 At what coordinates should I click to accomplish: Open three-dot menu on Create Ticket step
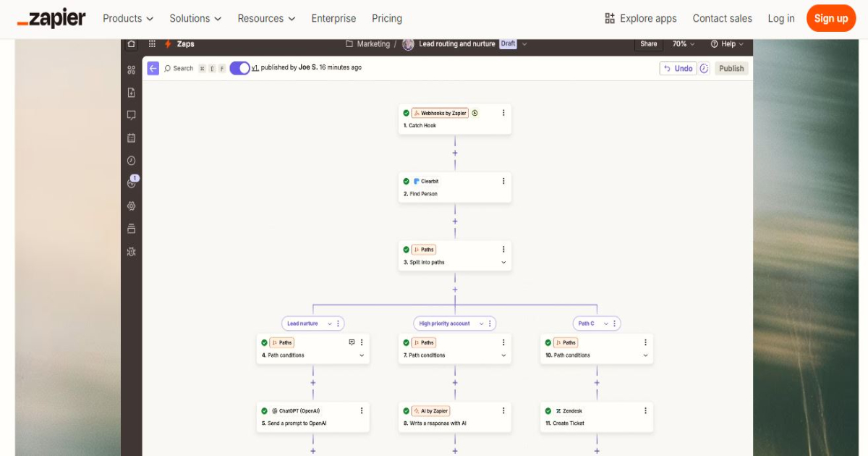[x=645, y=410]
